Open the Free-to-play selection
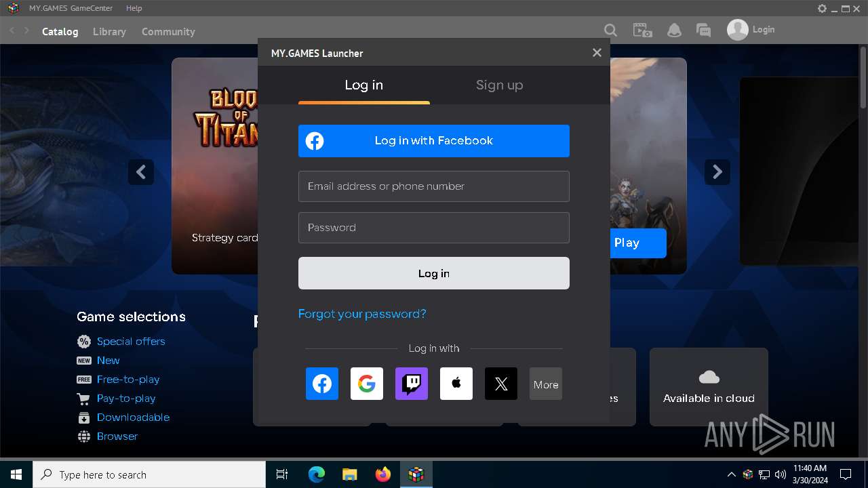This screenshot has height=488, width=868. click(128, 380)
